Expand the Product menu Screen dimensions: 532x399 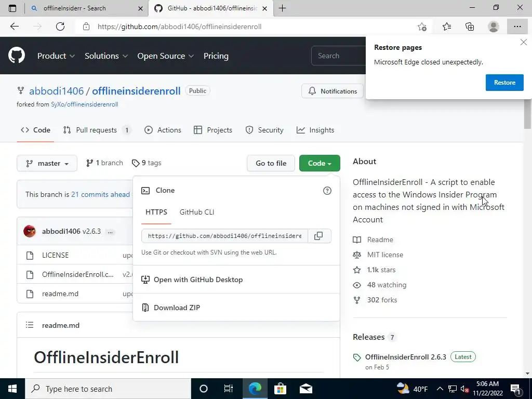click(56, 56)
